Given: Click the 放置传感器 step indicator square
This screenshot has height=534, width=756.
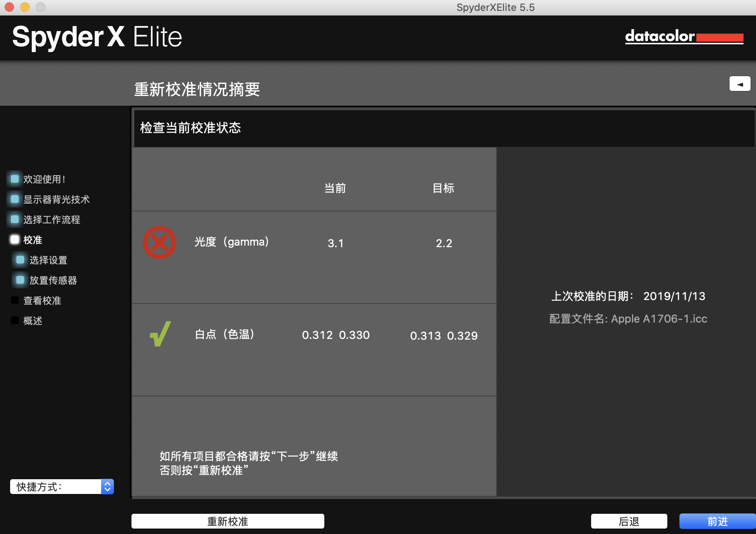Looking at the screenshot, I should pyautogui.click(x=20, y=280).
